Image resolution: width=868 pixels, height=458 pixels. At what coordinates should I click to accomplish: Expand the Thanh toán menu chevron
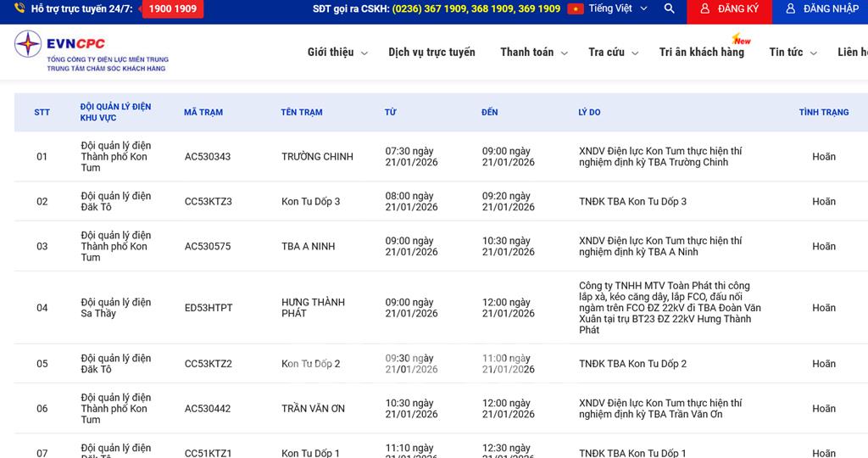point(564,53)
